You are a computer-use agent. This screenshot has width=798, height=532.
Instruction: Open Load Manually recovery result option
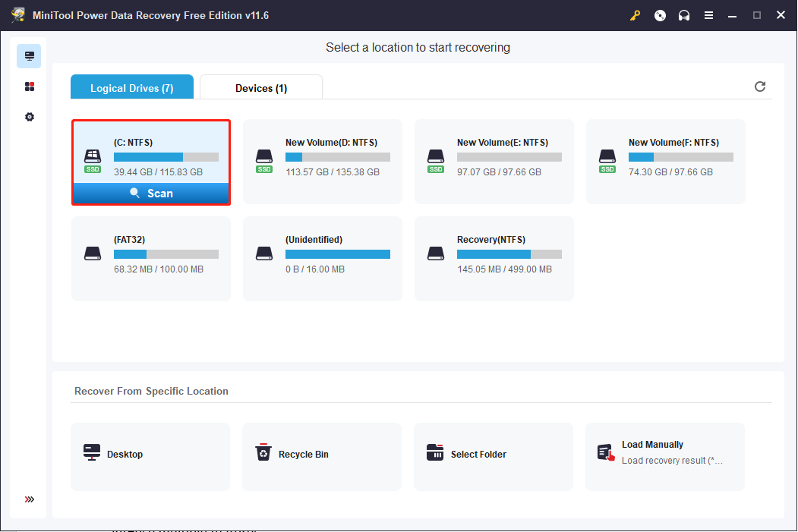[x=664, y=456]
